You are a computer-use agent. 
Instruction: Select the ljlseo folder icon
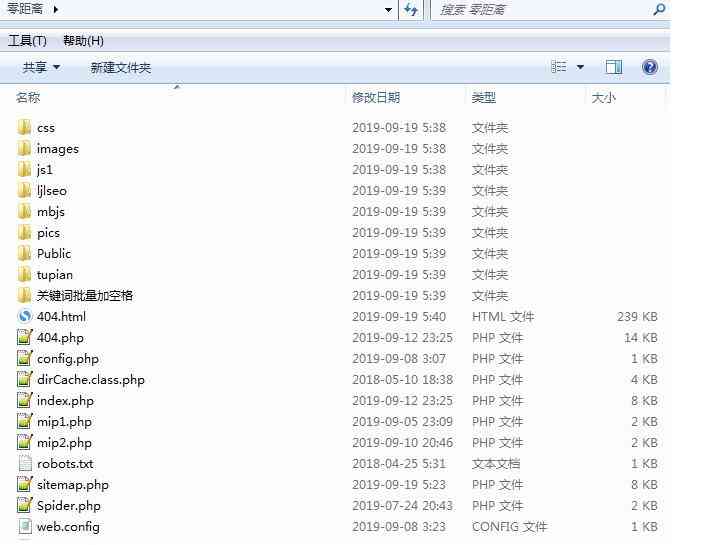coord(24,190)
